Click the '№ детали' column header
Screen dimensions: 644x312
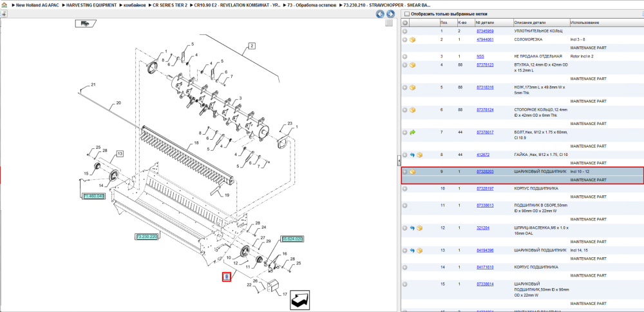click(x=494, y=23)
